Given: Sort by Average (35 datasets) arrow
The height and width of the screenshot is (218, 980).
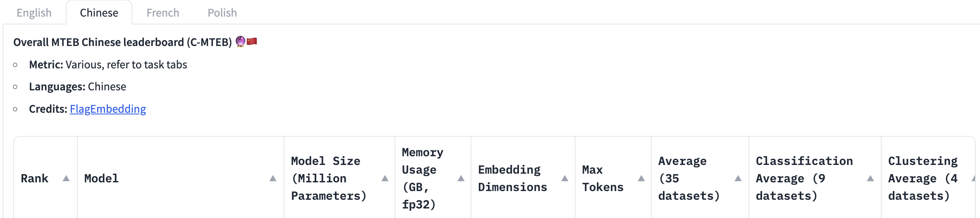Looking at the screenshot, I should [x=738, y=178].
